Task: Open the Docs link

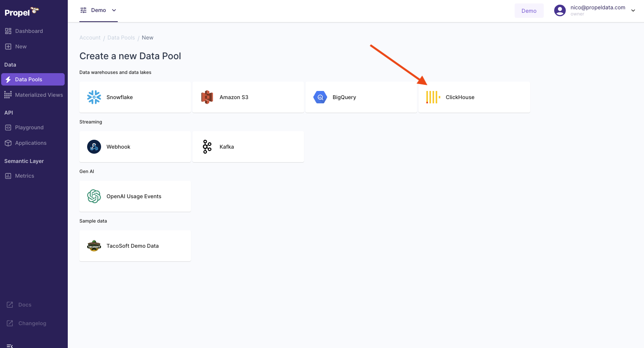Action: [x=25, y=305]
